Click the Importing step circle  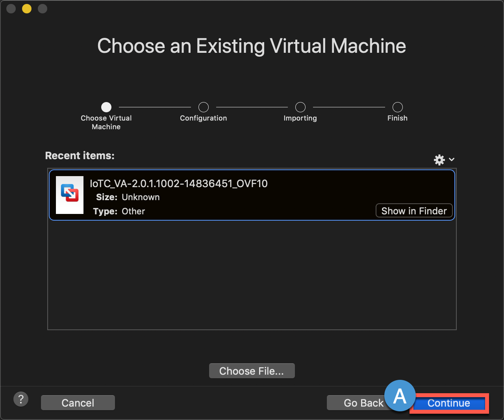coord(300,107)
